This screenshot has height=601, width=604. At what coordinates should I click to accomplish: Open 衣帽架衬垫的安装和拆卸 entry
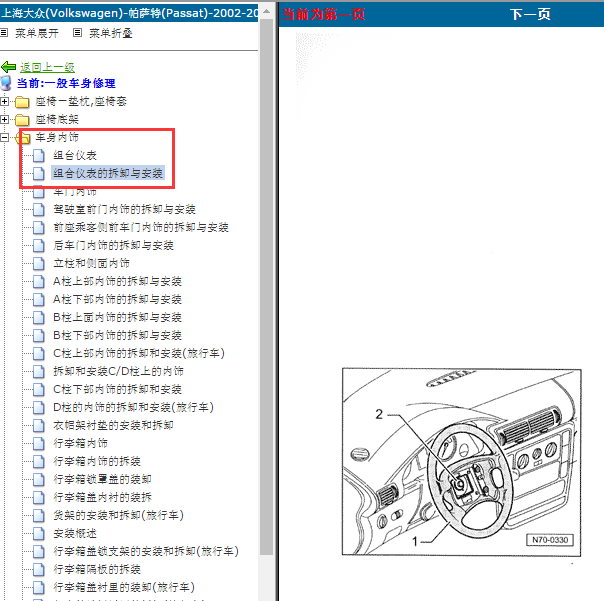pyautogui.click(x=114, y=425)
